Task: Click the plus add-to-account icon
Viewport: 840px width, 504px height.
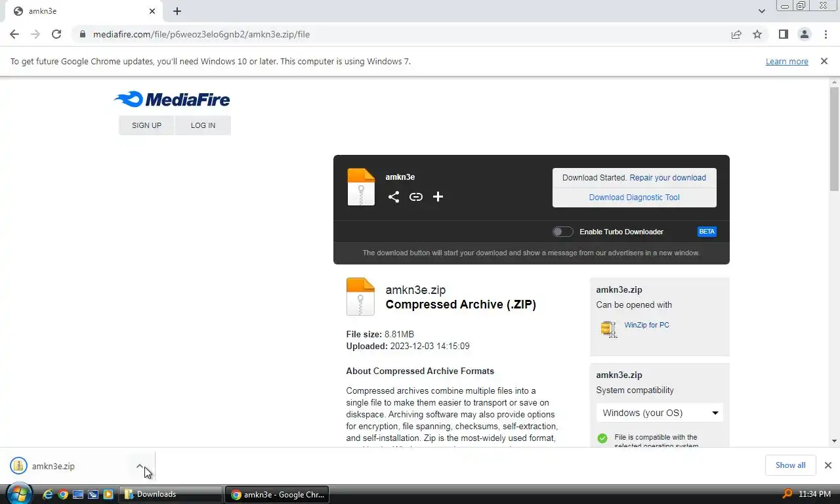Action: coord(438,197)
